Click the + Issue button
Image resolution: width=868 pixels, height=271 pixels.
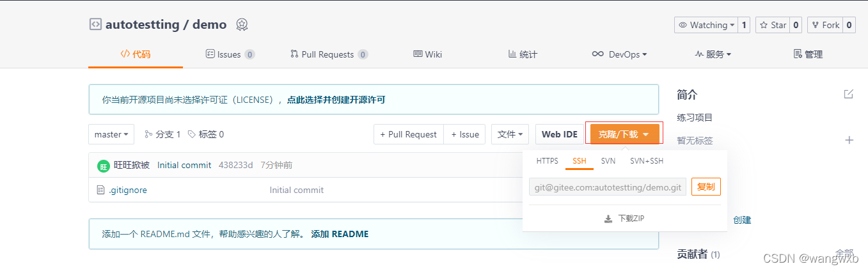coord(464,134)
